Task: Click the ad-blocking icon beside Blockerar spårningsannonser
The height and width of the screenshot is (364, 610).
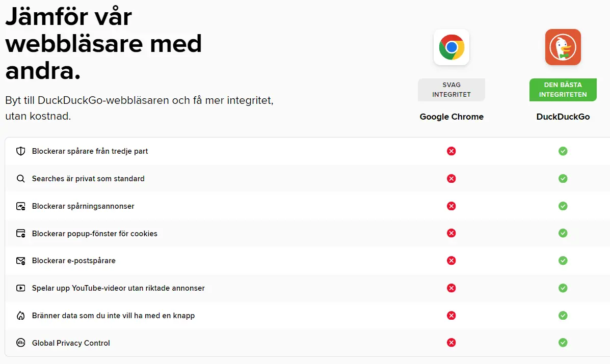Action: [20, 206]
